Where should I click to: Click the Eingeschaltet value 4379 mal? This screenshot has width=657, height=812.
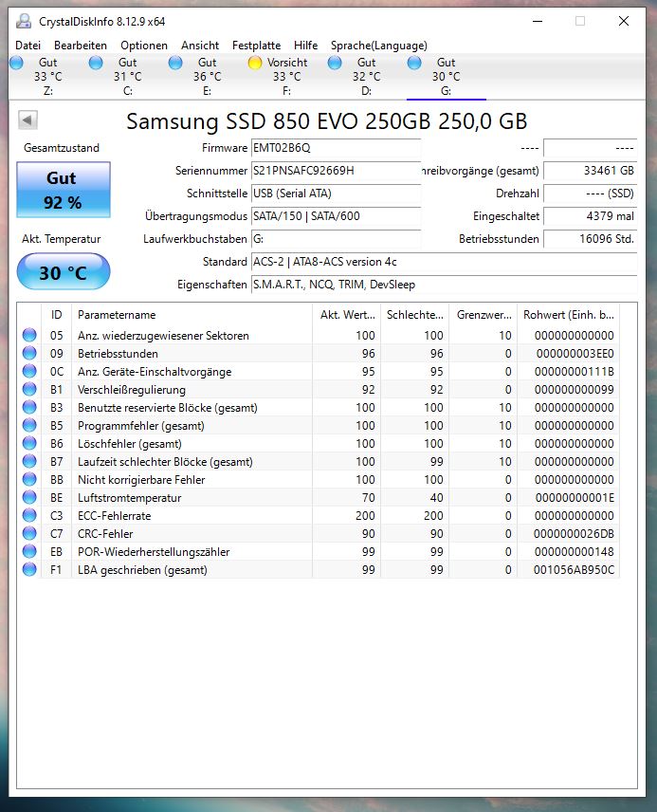tap(591, 216)
